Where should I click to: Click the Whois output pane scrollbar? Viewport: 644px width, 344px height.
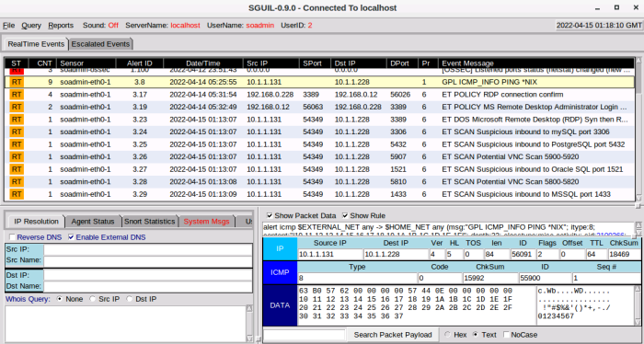[249, 323]
